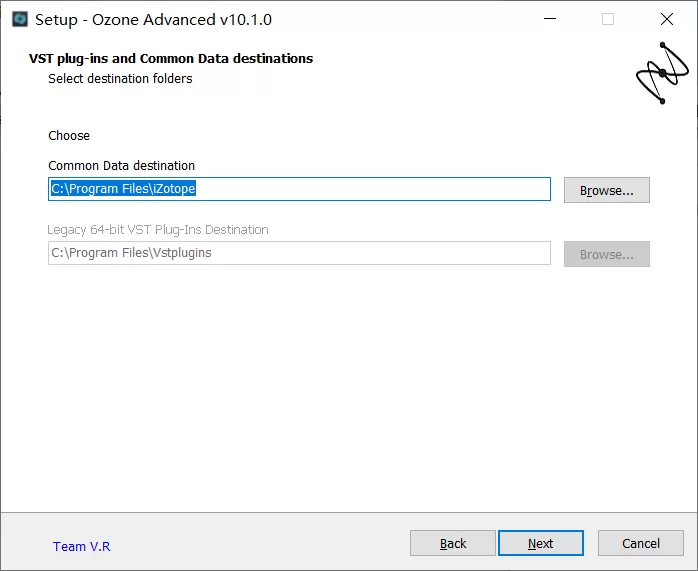The height and width of the screenshot is (571, 698).
Task: Close the setup window with the X
Action: tap(666, 19)
